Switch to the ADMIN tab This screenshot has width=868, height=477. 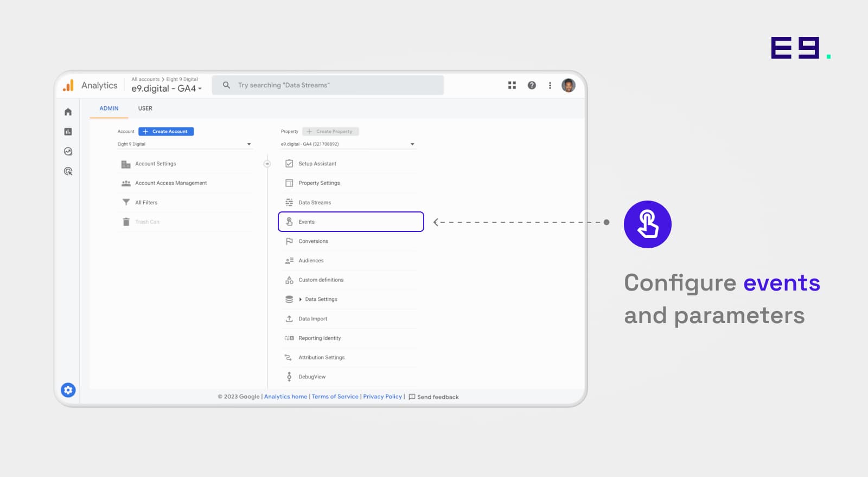(109, 108)
